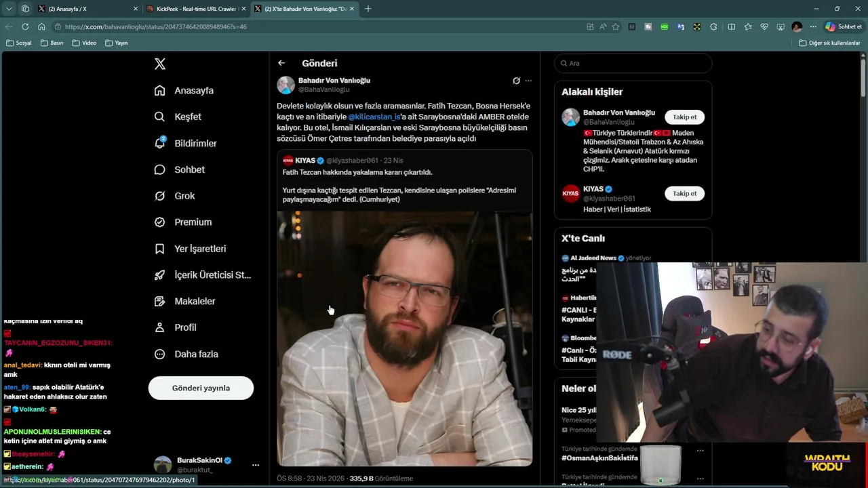Open Basın bookmarks folder
868x488 pixels.
tap(52, 43)
